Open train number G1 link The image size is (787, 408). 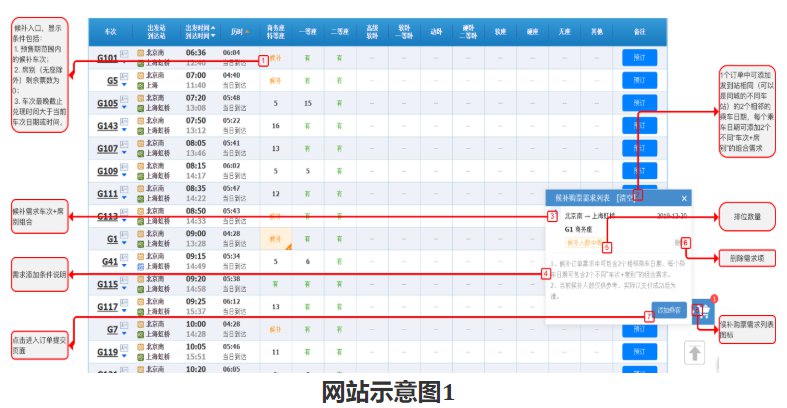click(x=113, y=239)
